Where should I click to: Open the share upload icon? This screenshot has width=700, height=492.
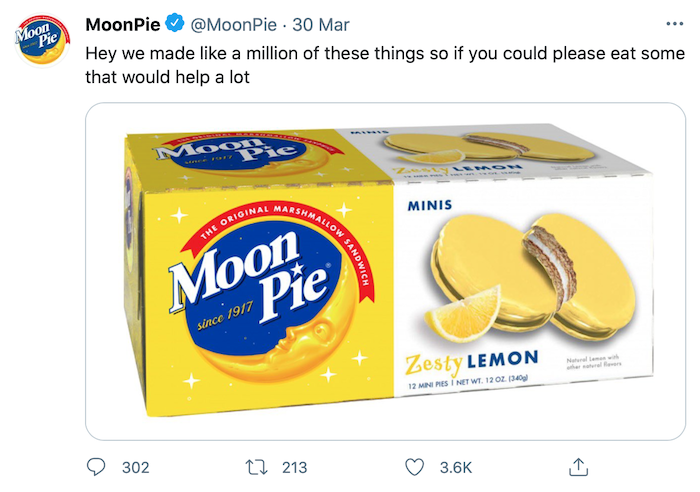pos(578,467)
